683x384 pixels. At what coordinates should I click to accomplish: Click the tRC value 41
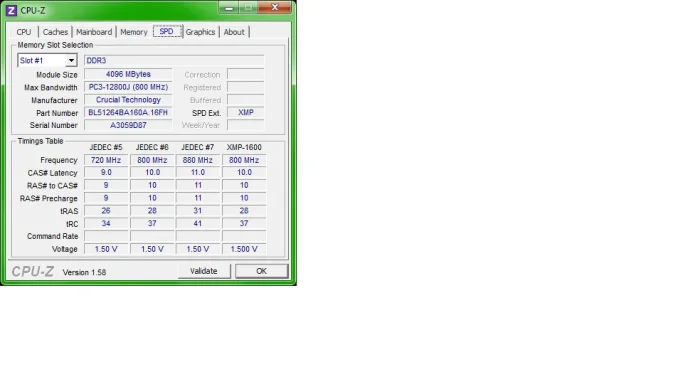tap(198, 223)
